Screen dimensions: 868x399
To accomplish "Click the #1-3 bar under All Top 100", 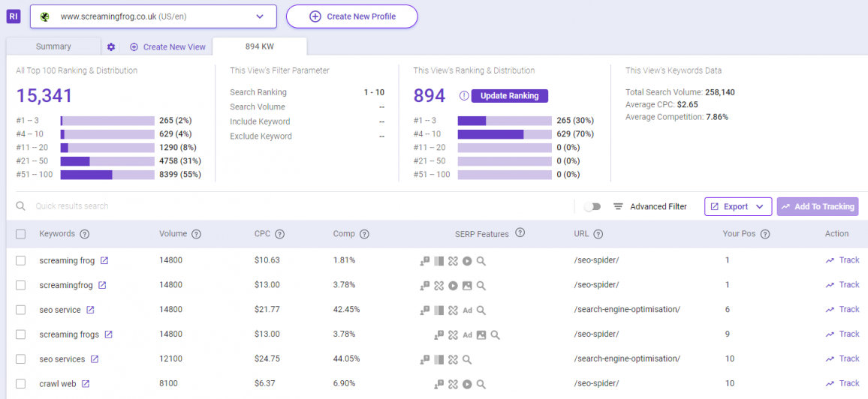I will (107, 121).
